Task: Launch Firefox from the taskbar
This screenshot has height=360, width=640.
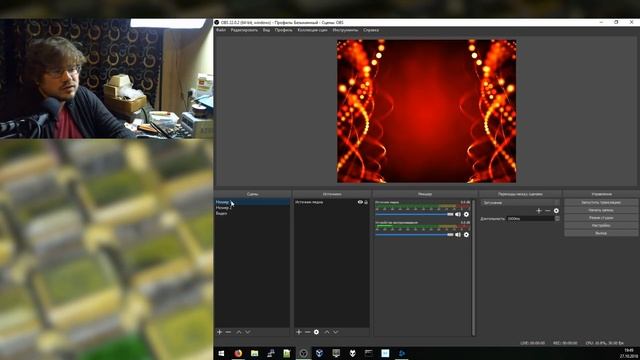Action: point(238,353)
